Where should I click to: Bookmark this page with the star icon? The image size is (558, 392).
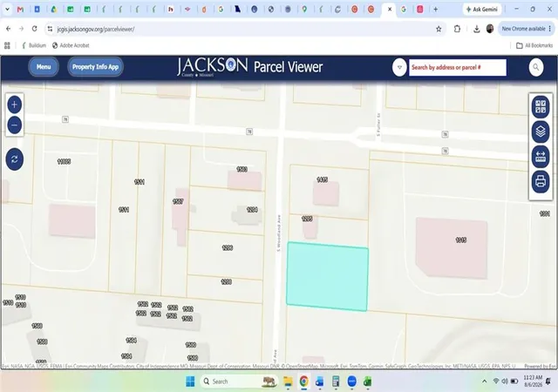[x=439, y=29]
